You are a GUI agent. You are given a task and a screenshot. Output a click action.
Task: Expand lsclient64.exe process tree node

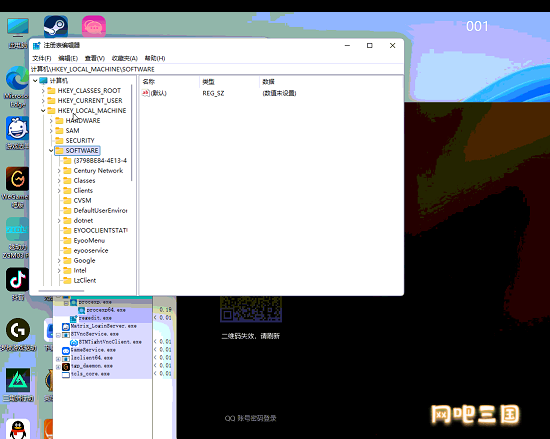58,359
